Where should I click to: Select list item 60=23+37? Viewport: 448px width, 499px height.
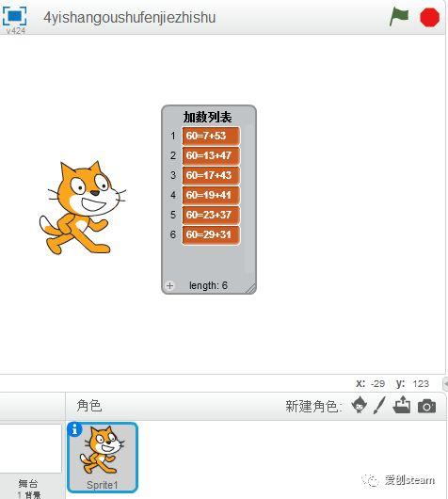click(x=211, y=215)
